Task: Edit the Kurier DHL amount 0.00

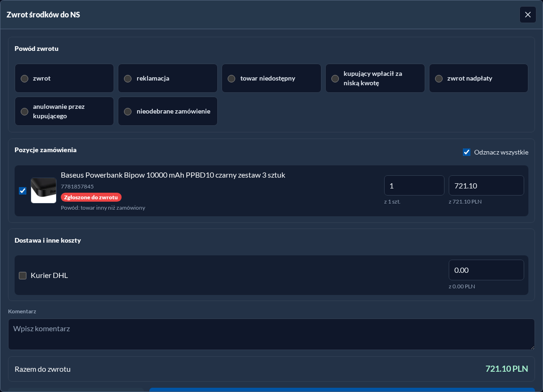Action: tap(486, 270)
